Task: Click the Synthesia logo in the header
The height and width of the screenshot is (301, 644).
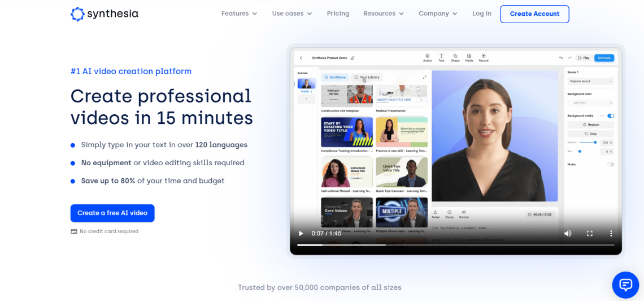Action: [105, 14]
